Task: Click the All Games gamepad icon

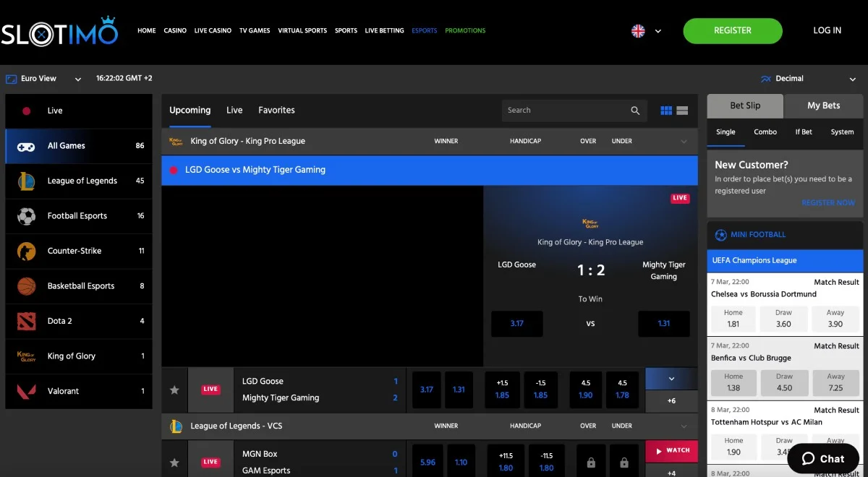Action: pyautogui.click(x=27, y=146)
